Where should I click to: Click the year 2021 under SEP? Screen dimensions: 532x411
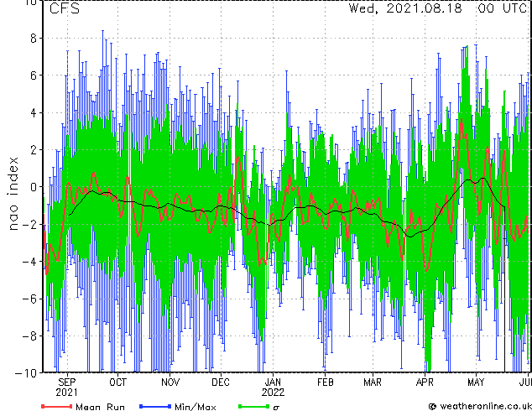point(67,393)
